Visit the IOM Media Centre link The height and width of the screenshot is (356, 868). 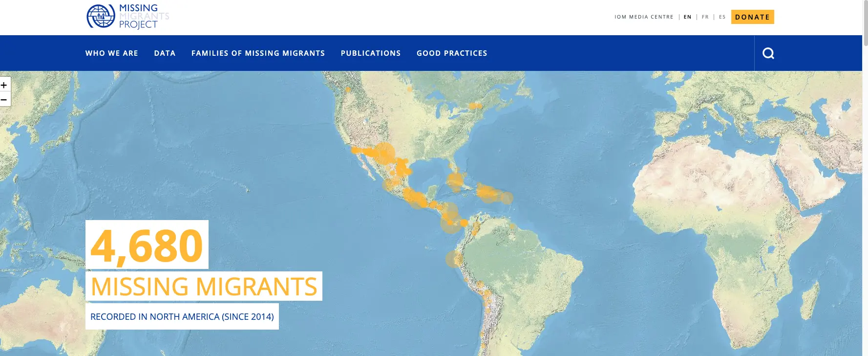(644, 17)
